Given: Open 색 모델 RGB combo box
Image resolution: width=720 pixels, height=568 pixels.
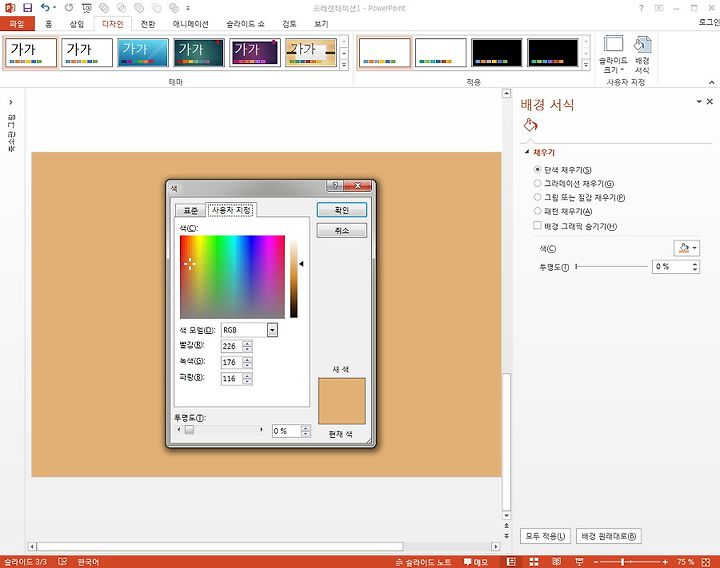Looking at the screenshot, I should [x=249, y=330].
